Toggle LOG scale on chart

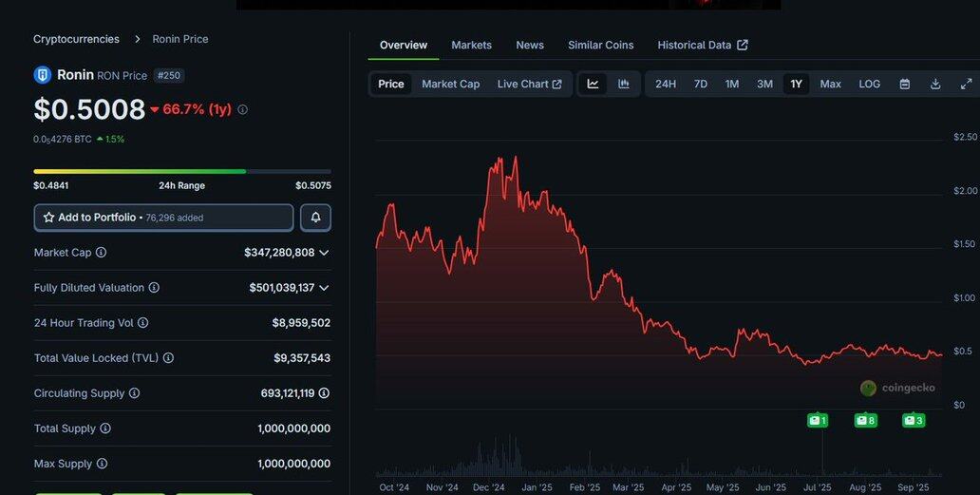[x=870, y=84]
